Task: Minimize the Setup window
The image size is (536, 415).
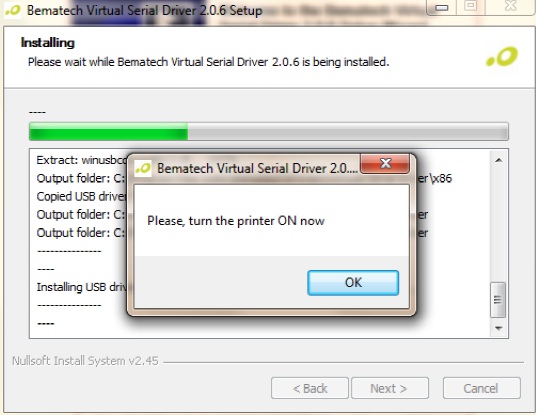Action: [x=441, y=7]
